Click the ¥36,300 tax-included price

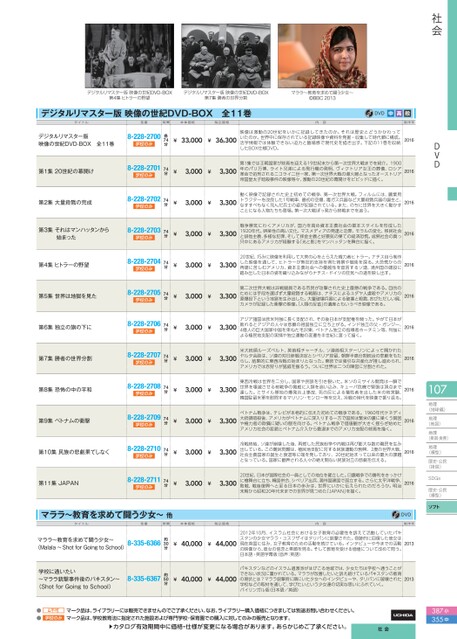coord(222,140)
